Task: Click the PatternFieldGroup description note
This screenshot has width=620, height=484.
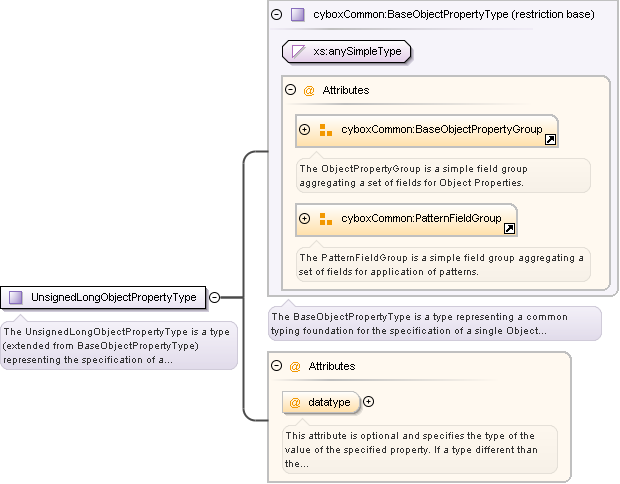Action: [x=441, y=264]
